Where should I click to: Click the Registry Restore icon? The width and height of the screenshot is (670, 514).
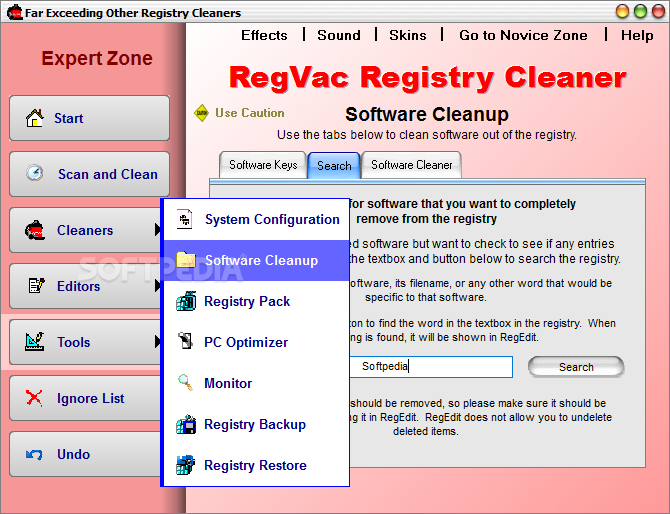(185, 465)
